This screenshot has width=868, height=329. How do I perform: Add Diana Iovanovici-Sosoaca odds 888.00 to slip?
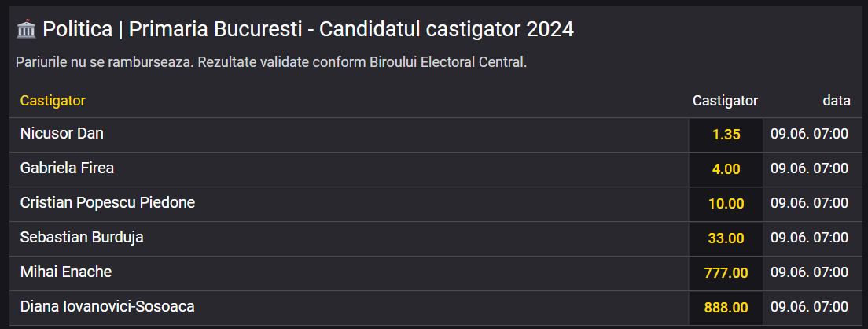click(x=726, y=307)
